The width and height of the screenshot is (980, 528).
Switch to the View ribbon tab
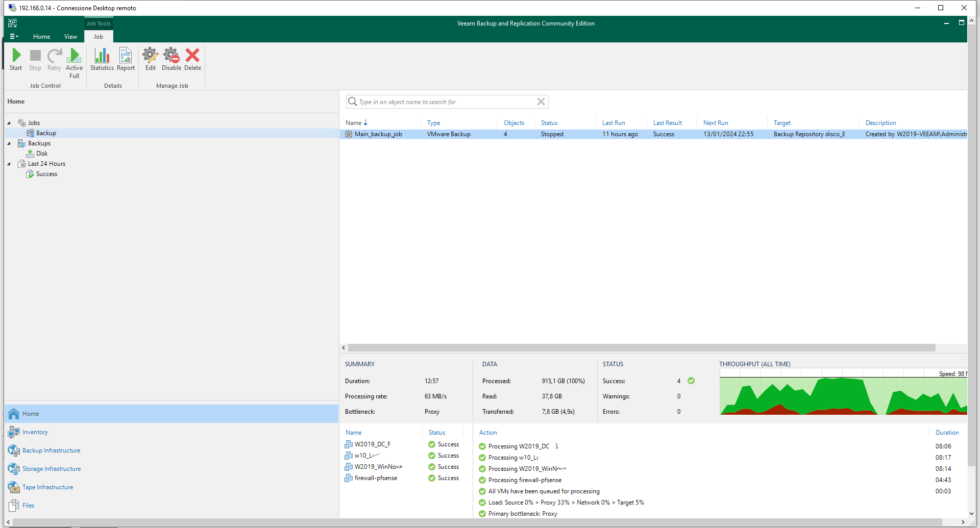70,37
